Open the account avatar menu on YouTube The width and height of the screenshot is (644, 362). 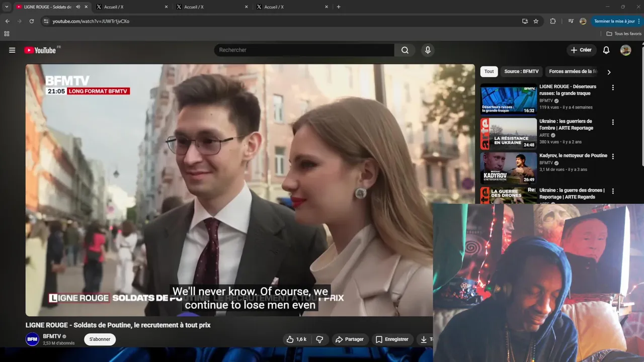[626, 50]
